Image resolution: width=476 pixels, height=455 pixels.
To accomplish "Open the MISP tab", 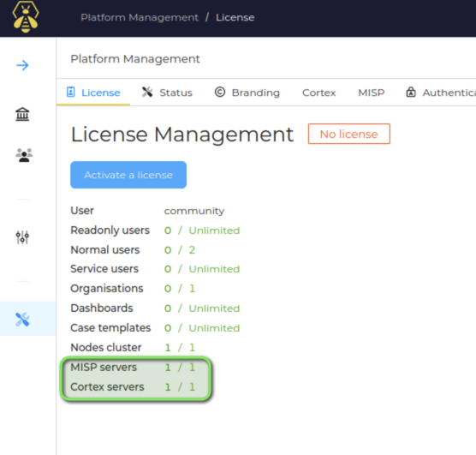I will click(372, 93).
